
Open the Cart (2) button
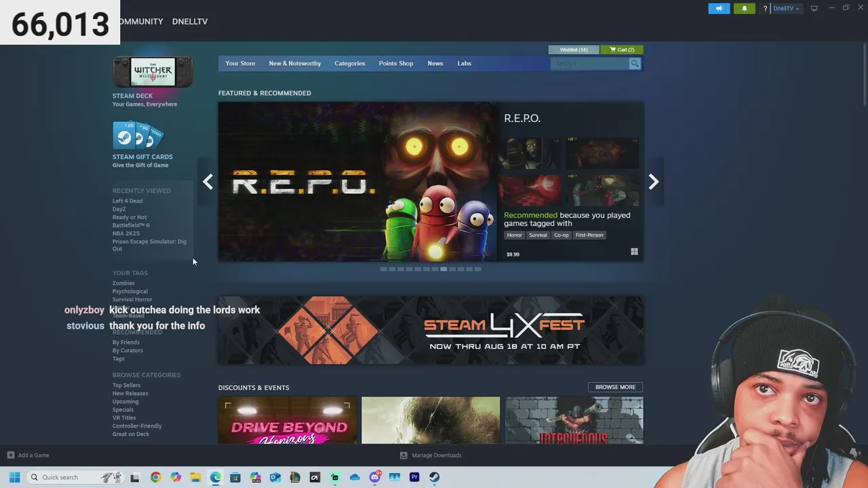click(x=622, y=49)
